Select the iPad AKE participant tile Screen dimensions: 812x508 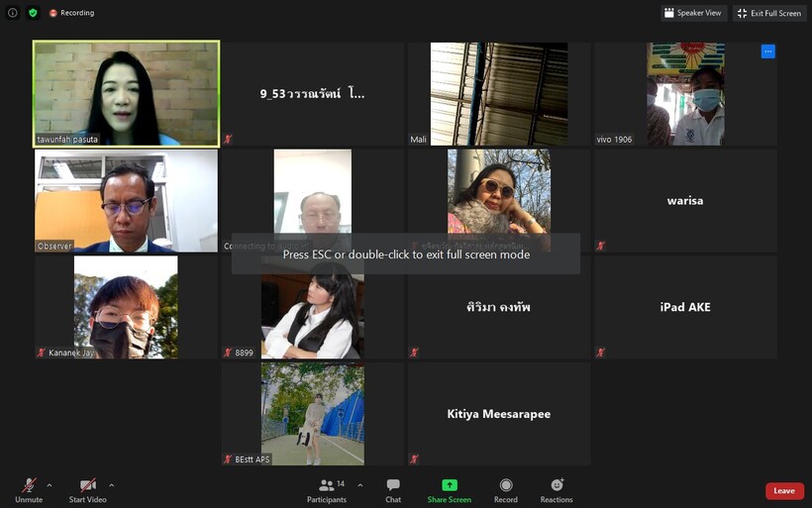coord(685,307)
